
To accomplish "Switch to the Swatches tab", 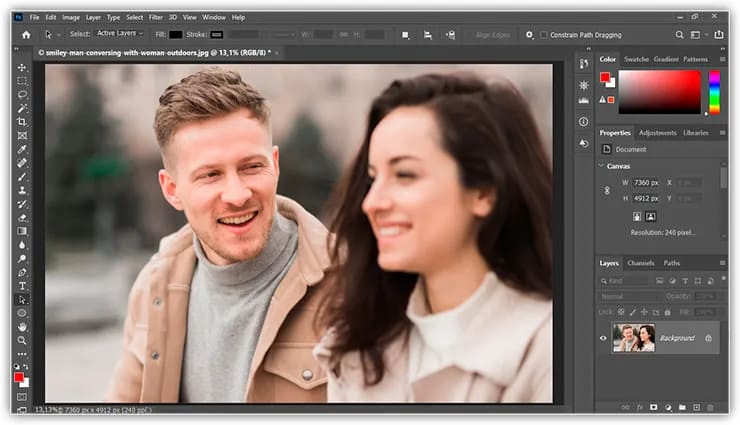I will click(636, 59).
